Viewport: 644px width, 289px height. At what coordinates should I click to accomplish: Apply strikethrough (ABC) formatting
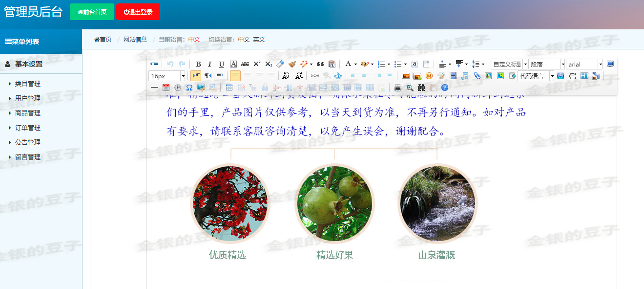(x=245, y=64)
